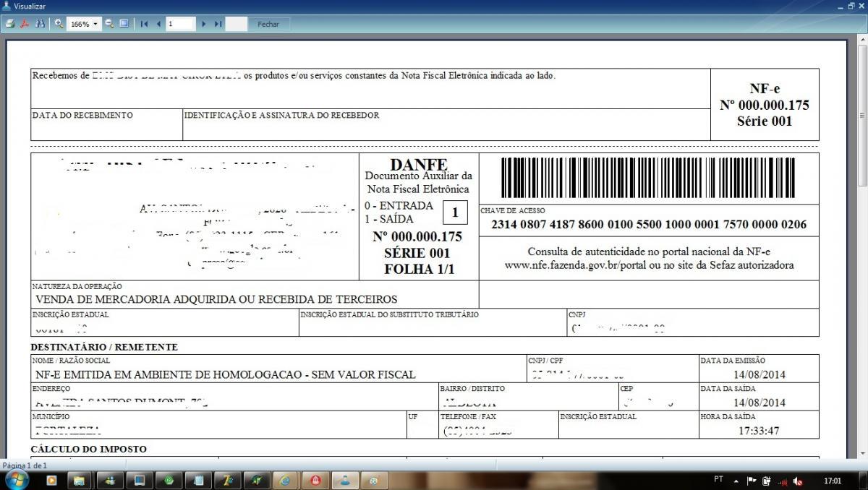Click the zoom in magnifier
The image size is (868, 490).
[59, 24]
